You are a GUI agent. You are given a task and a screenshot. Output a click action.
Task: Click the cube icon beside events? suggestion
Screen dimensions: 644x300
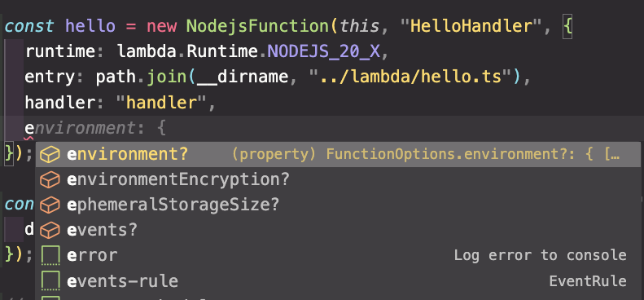(50, 230)
